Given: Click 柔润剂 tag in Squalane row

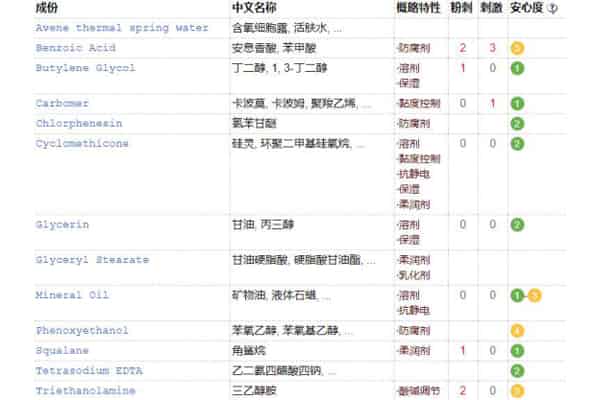Looking at the screenshot, I should point(414,351).
